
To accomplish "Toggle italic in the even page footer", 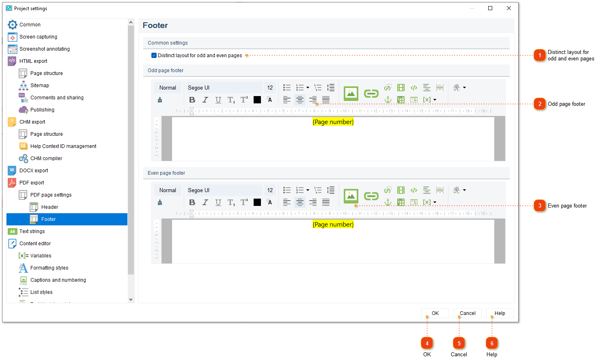I will click(x=205, y=202).
